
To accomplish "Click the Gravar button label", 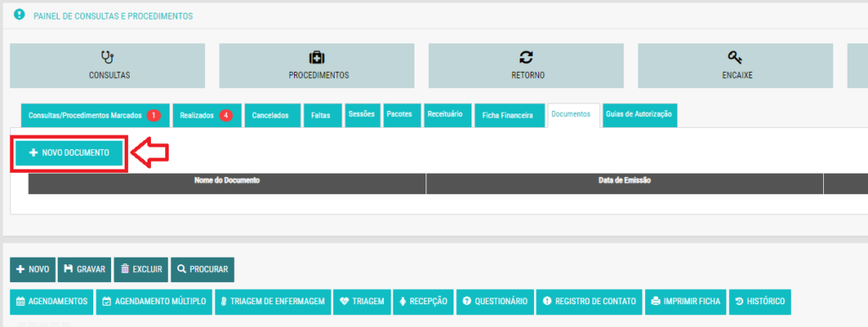I will (91, 269).
